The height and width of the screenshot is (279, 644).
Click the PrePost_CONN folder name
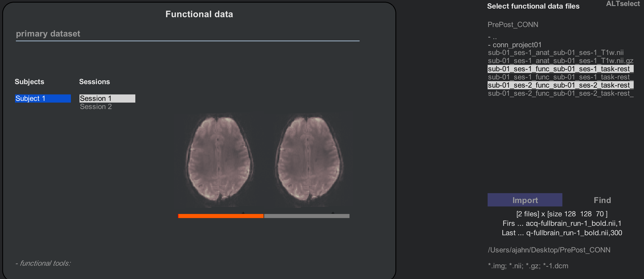tap(513, 24)
